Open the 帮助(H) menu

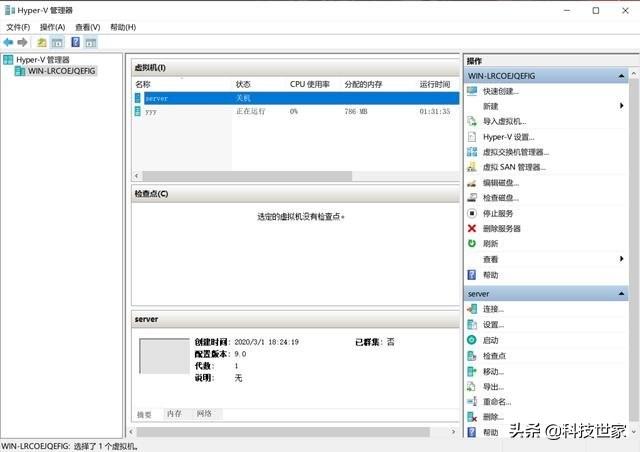(123, 27)
